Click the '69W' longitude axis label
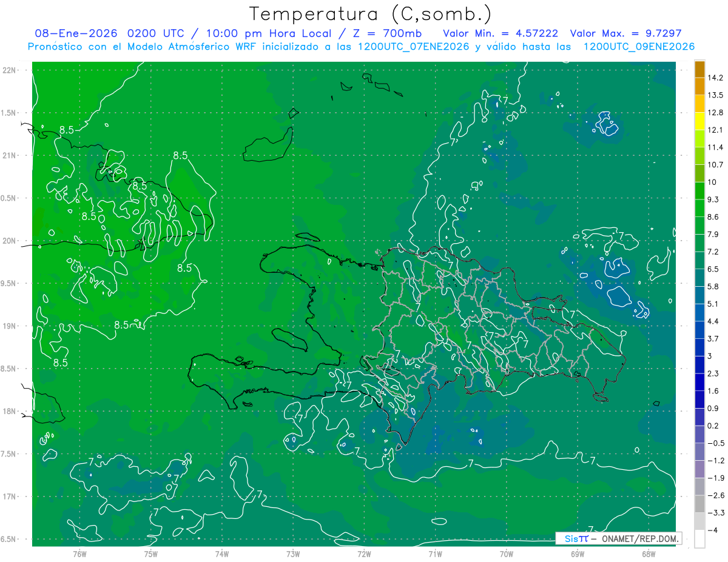Viewport: 728px width, 562px height. click(578, 554)
